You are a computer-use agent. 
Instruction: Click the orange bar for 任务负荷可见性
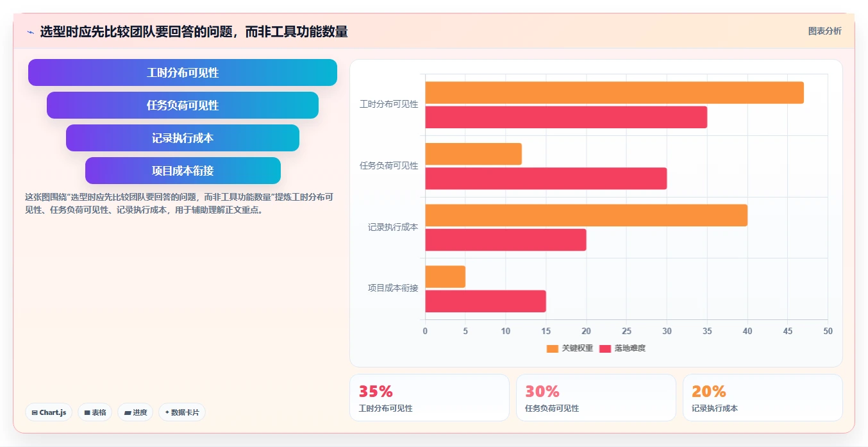click(473, 154)
